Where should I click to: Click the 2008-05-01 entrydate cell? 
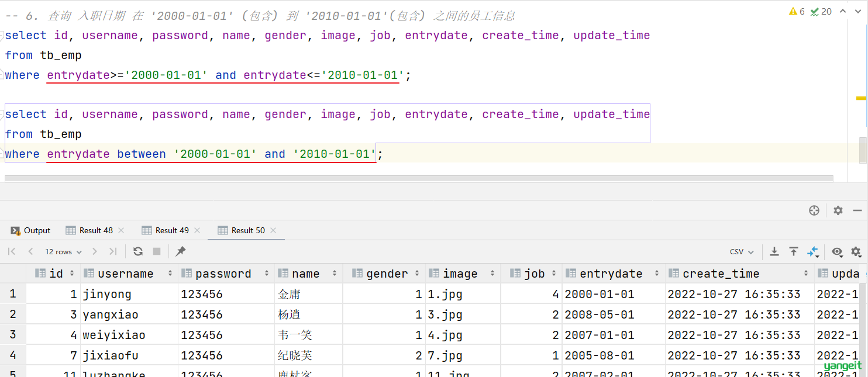(613, 314)
